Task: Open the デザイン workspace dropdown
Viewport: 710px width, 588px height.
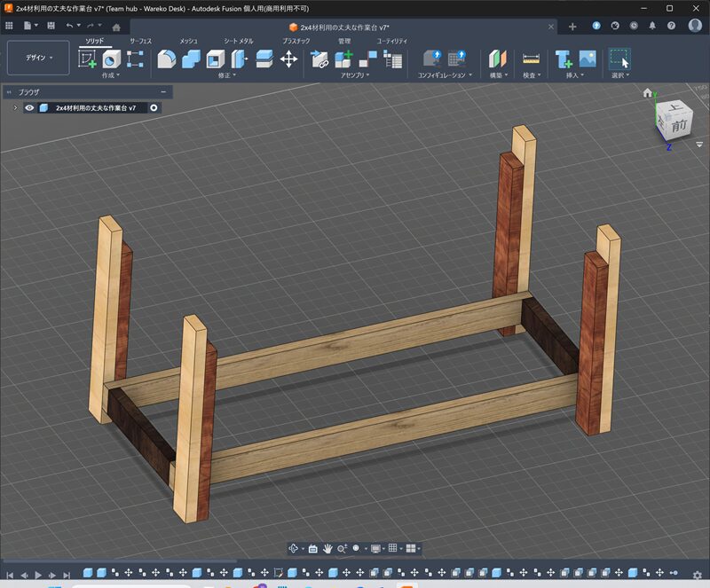Action: 38,58
